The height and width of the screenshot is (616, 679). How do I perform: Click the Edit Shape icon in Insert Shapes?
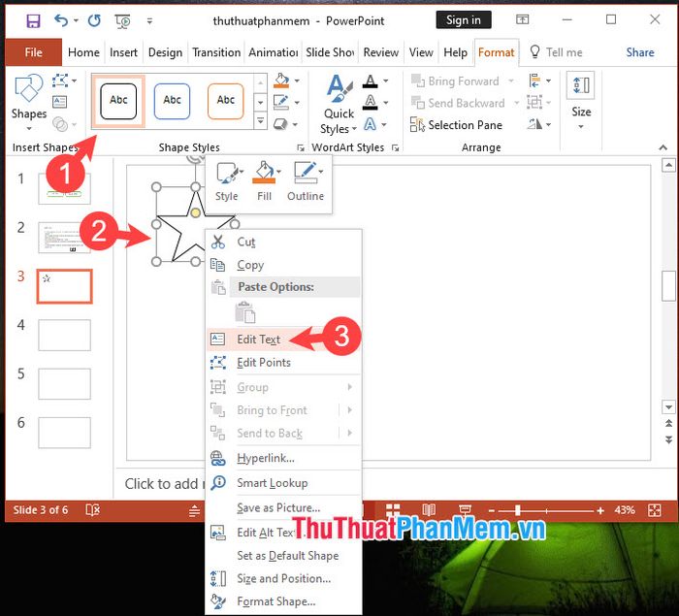coord(60,81)
